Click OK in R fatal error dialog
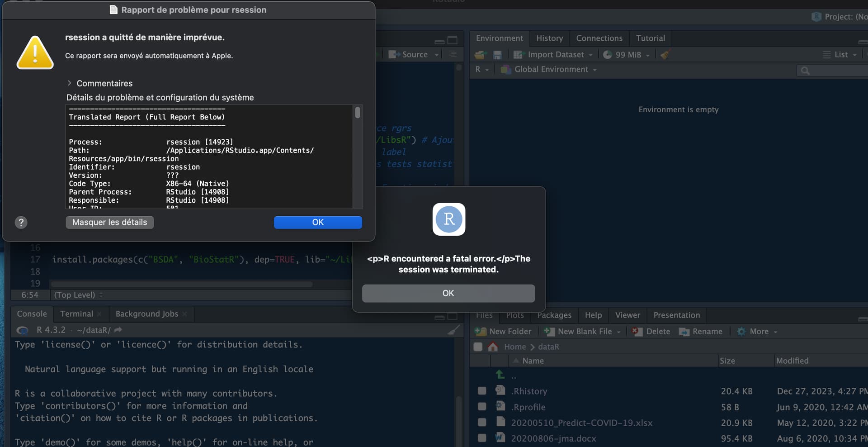This screenshot has width=868, height=447. 448,293
